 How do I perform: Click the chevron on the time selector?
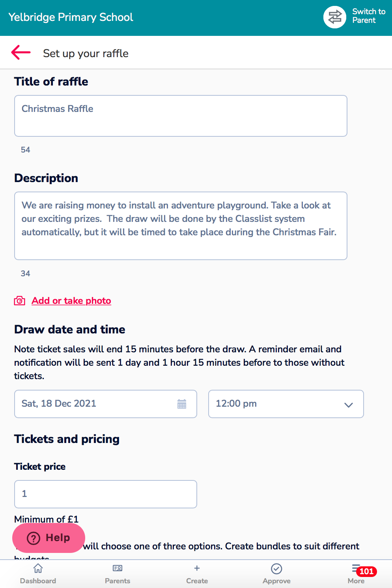coord(348,405)
